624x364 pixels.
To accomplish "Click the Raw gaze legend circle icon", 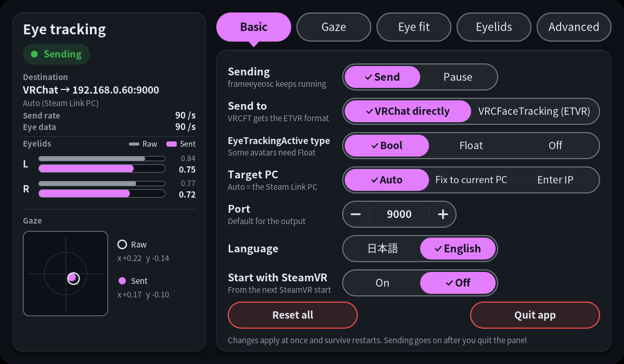I will [122, 244].
